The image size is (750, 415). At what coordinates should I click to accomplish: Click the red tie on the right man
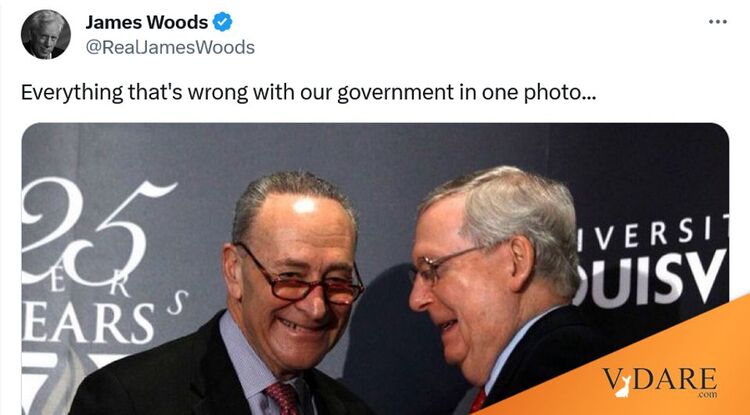(477, 402)
